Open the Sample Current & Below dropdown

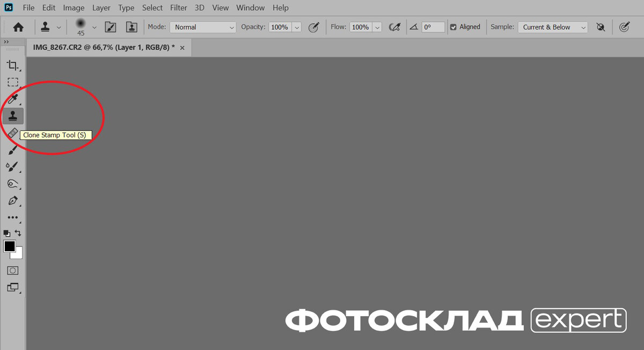pyautogui.click(x=553, y=27)
